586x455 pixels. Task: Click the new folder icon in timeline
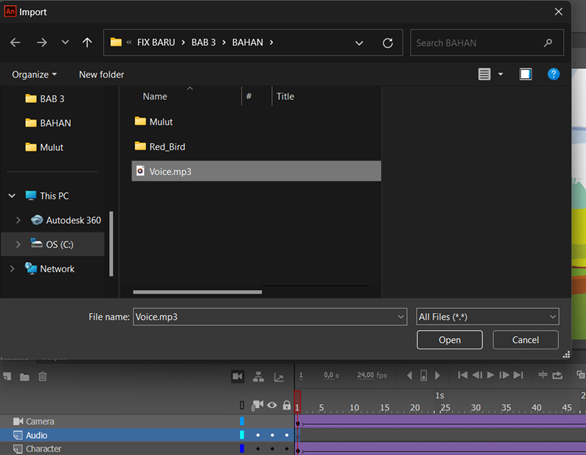25,377
